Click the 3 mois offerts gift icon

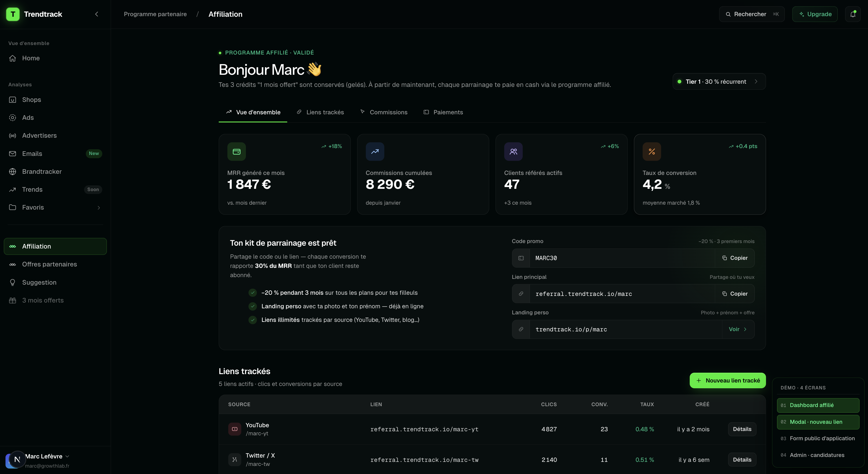12,300
